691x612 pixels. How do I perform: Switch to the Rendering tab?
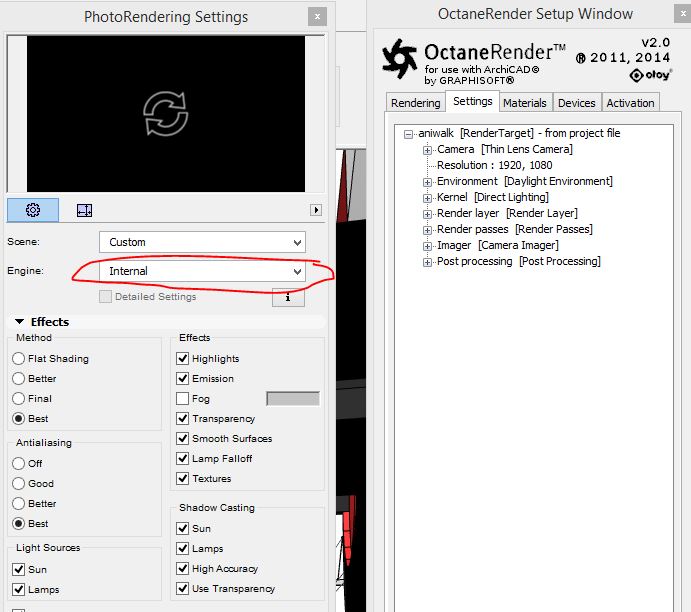pyautogui.click(x=416, y=103)
